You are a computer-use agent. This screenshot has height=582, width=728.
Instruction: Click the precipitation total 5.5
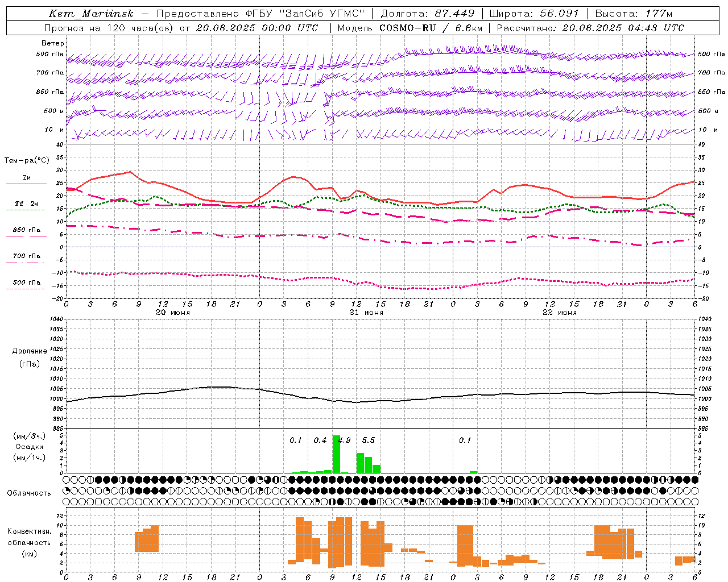point(369,440)
